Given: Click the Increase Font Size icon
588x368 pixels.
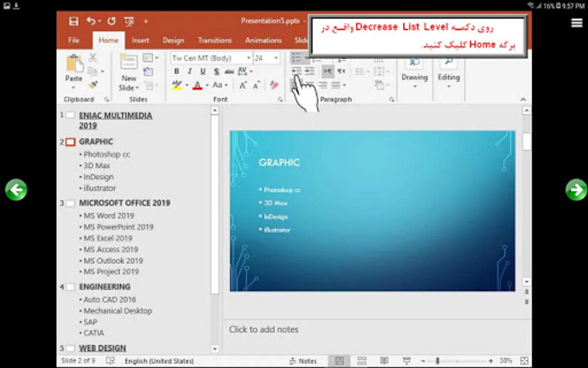Looking at the screenshot, I should [243, 85].
